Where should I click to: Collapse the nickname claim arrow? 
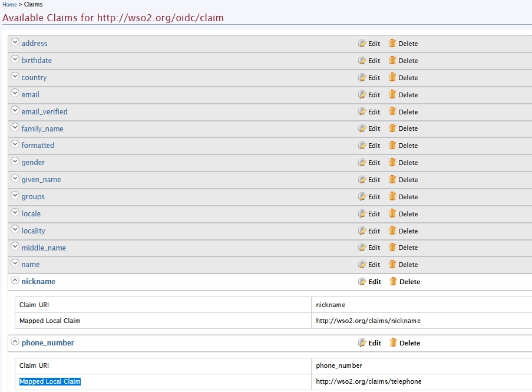tap(15, 281)
